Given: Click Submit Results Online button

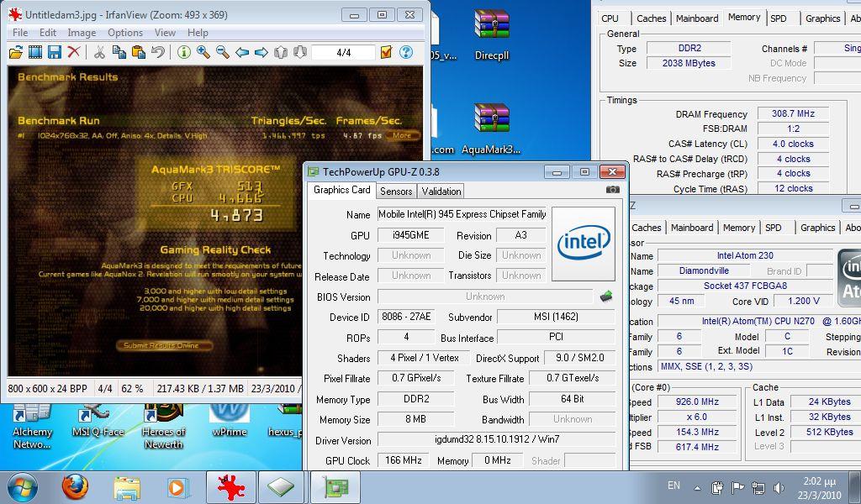Looking at the screenshot, I should pyautogui.click(x=164, y=345).
